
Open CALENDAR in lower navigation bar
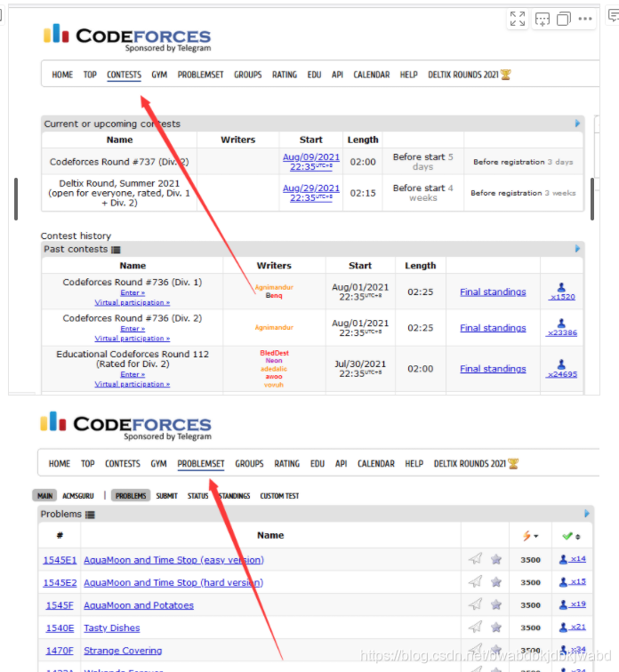click(376, 464)
